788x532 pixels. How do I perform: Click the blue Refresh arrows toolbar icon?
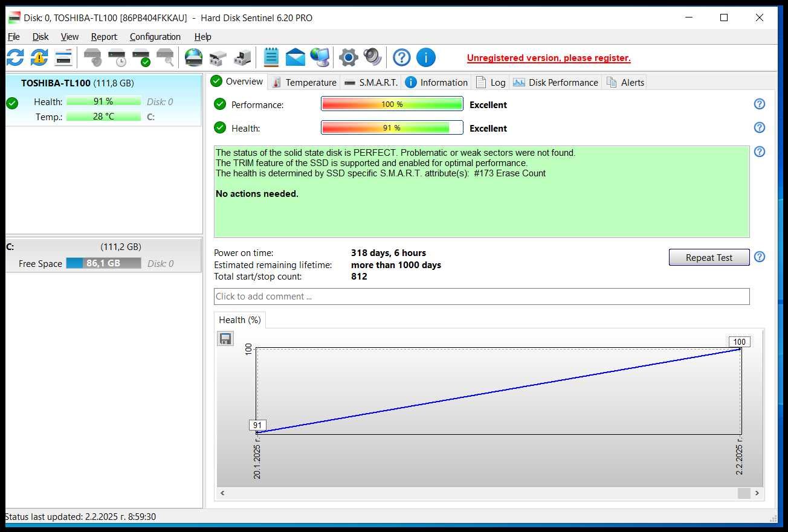pos(15,58)
